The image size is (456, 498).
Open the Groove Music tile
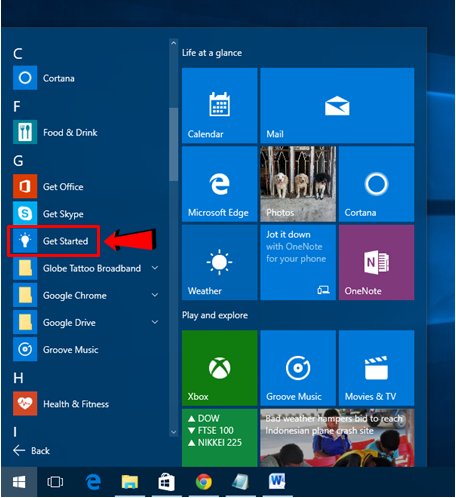(x=298, y=368)
